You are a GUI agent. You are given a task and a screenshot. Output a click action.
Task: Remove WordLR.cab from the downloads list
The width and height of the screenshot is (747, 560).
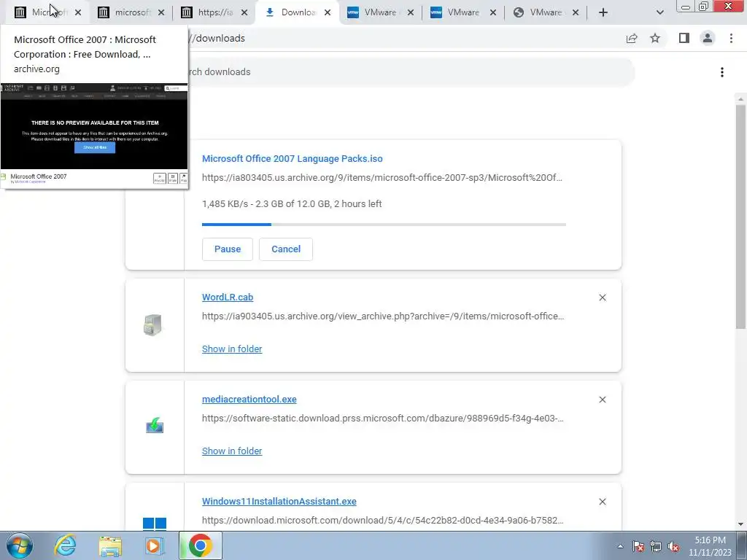click(602, 297)
